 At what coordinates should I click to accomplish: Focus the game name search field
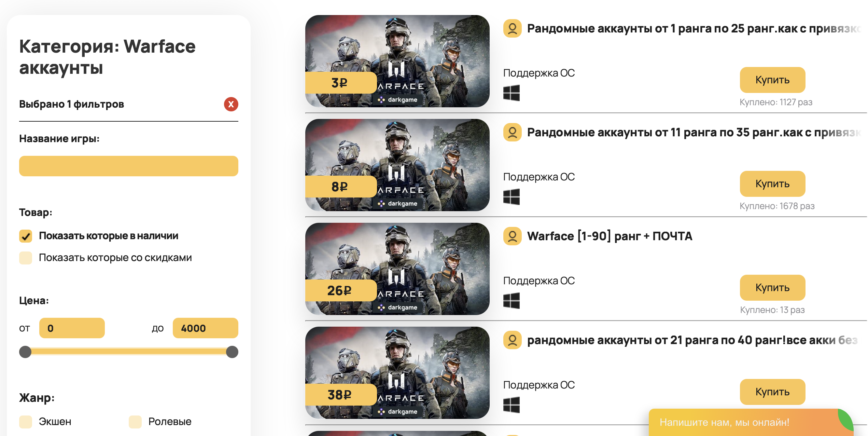pyautogui.click(x=129, y=166)
